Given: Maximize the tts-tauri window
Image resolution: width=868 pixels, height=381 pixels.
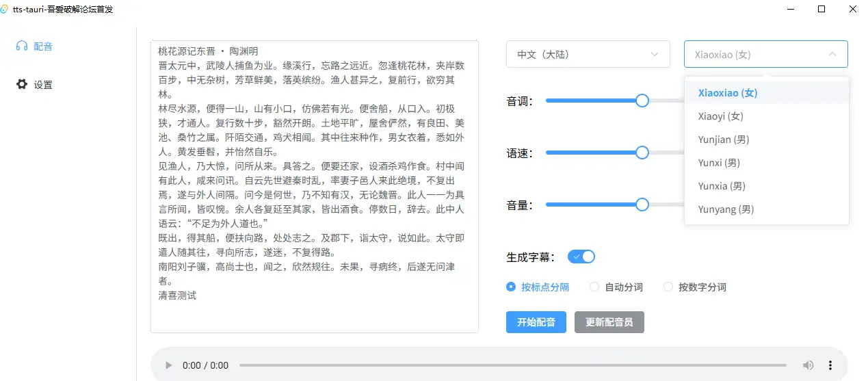Looking at the screenshot, I should pos(821,9).
